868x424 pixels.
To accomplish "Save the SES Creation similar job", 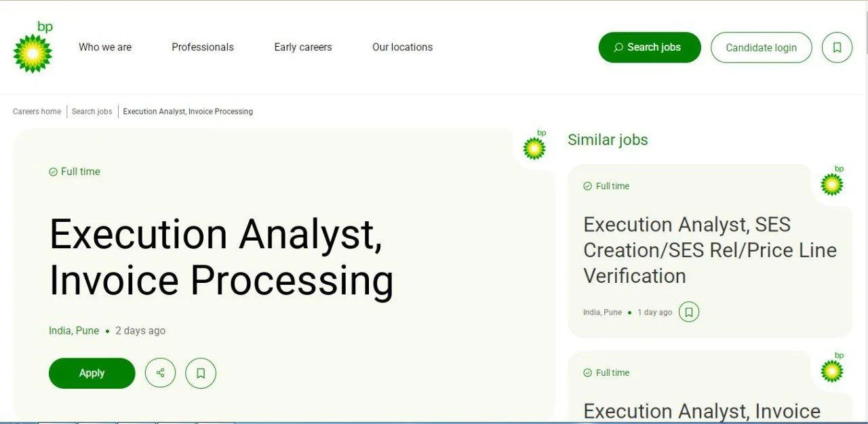I will (x=689, y=312).
